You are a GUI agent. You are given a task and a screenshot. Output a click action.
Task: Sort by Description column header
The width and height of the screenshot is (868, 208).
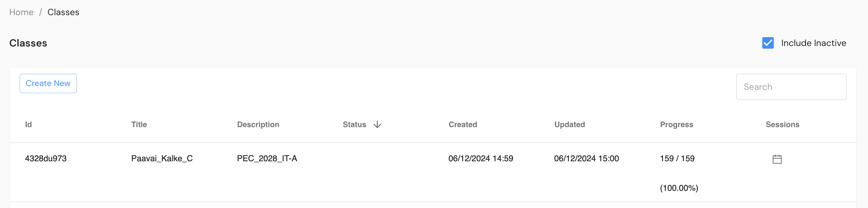click(x=258, y=125)
